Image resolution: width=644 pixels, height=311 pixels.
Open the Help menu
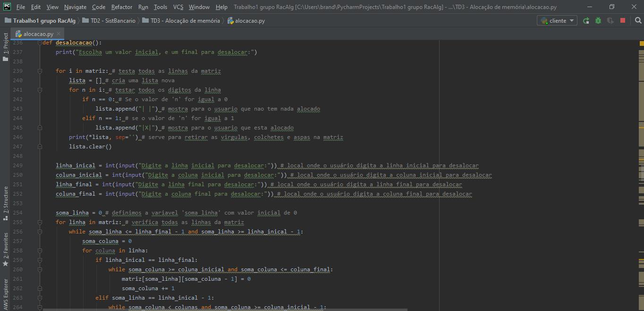[221, 7]
